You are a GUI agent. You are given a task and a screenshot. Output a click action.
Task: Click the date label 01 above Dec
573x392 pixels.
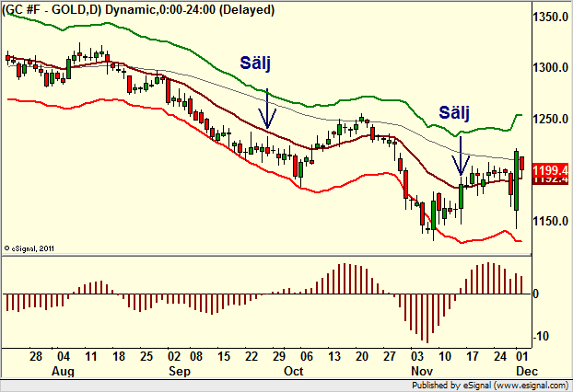pos(522,356)
